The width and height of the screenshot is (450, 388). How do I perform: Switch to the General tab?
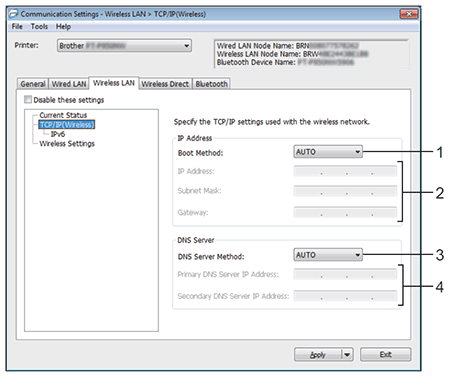click(33, 84)
